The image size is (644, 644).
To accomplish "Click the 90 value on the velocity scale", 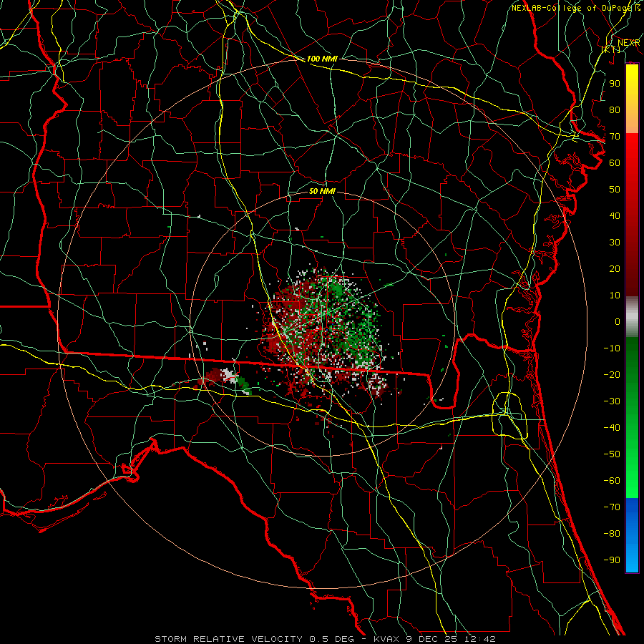I will [615, 84].
